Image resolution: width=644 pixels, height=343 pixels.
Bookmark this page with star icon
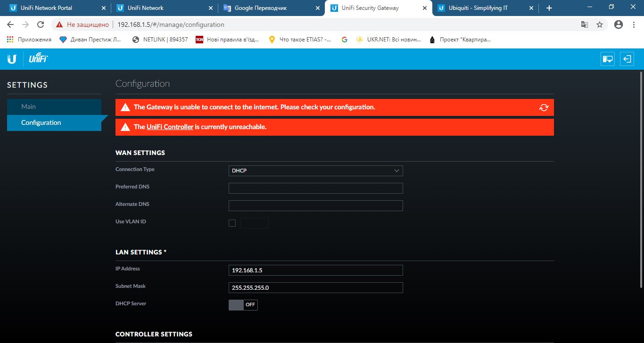click(600, 24)
